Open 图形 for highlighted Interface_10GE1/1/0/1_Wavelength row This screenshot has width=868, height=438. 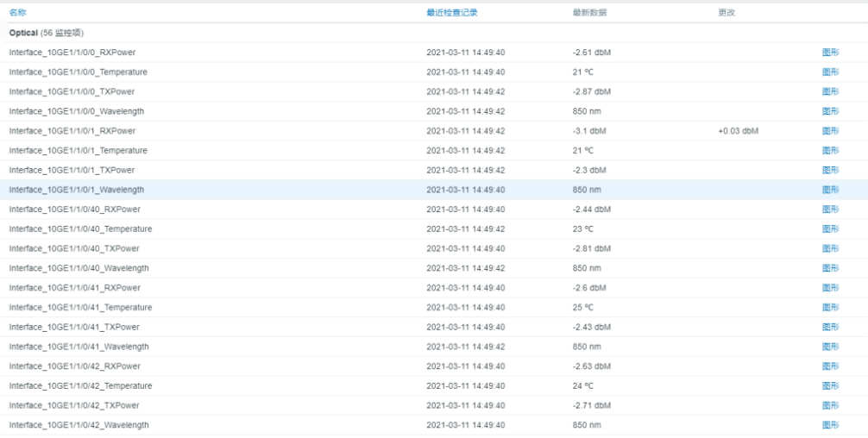pyautogui.click(x=830, y=190)
